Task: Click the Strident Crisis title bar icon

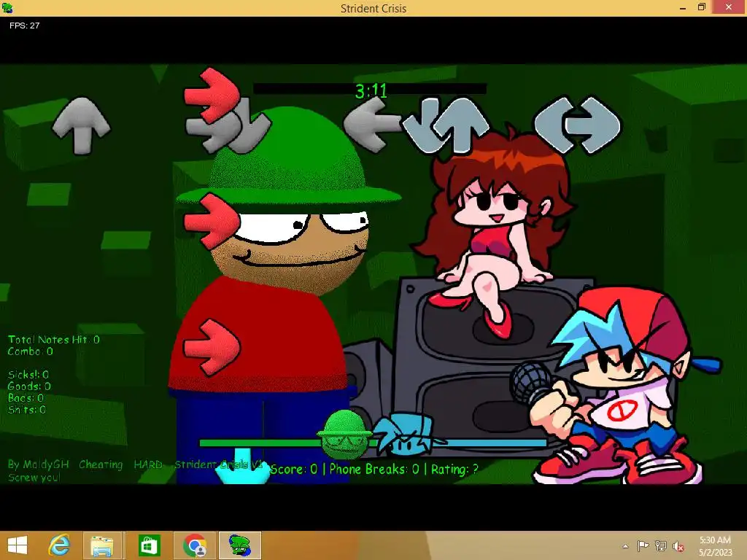Action: [7, 7]
